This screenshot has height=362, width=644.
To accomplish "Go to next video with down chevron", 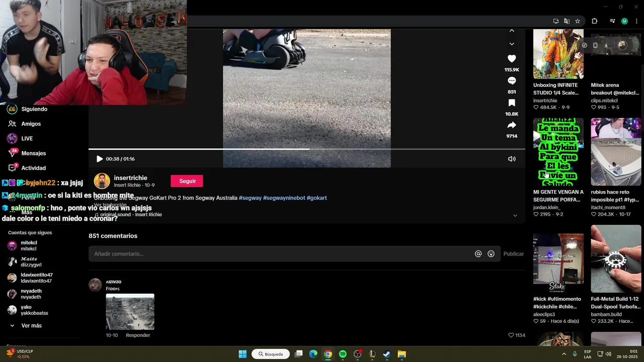I will pos(512,44).
